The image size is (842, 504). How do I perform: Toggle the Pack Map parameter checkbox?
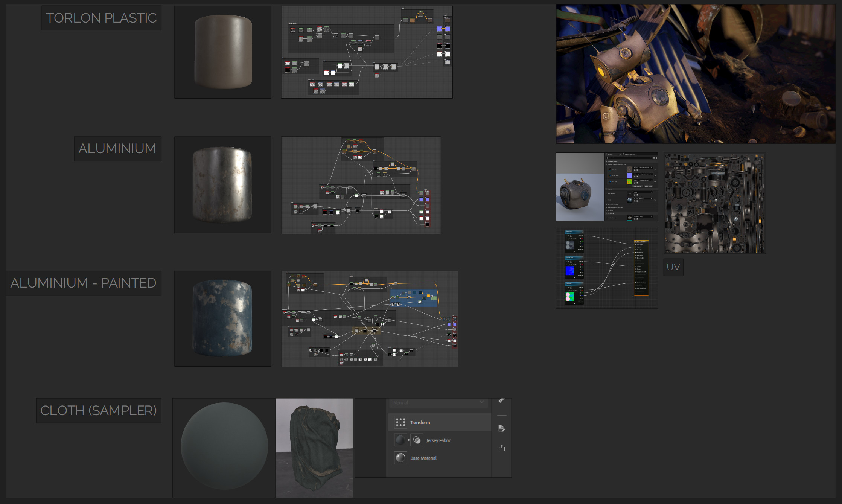pyautogui.click(x=610, y=181)
